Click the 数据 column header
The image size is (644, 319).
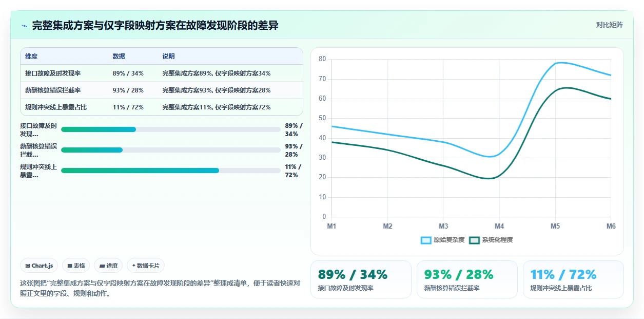(119, 57)
